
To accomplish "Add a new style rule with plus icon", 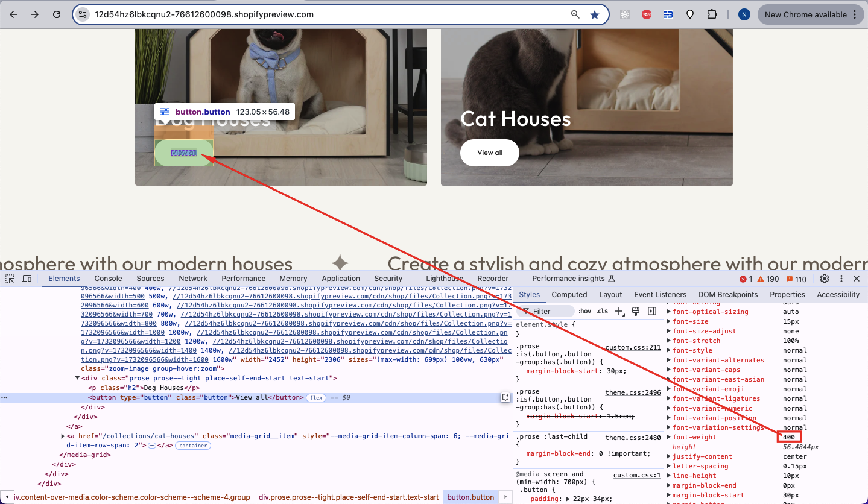I will point(619,311).
